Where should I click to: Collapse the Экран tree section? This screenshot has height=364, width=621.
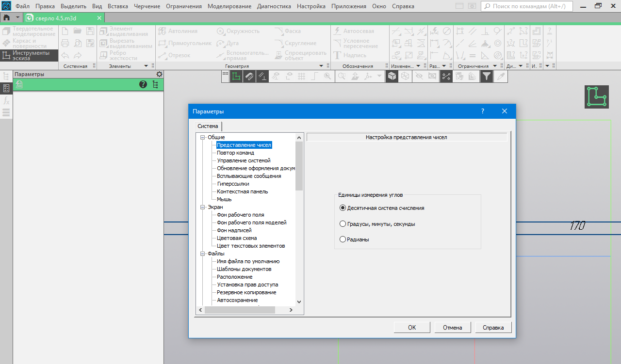(x=203, y=207)
